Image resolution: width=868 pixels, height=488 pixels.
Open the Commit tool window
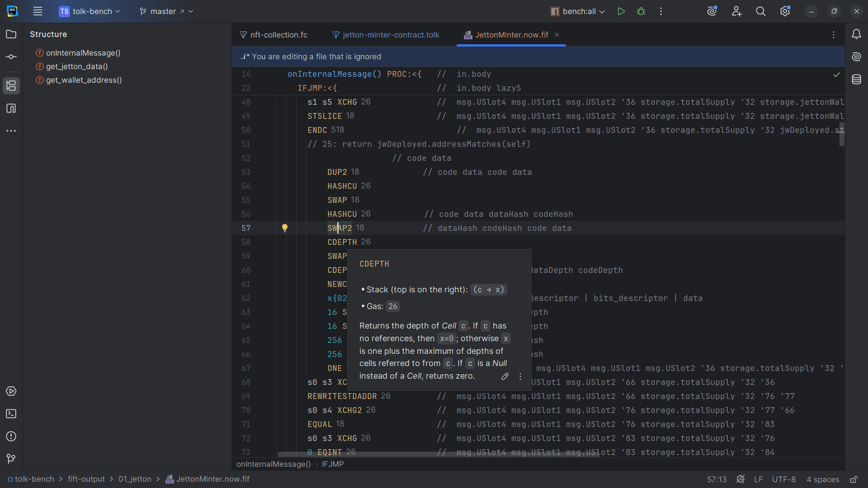click(11, 57)
